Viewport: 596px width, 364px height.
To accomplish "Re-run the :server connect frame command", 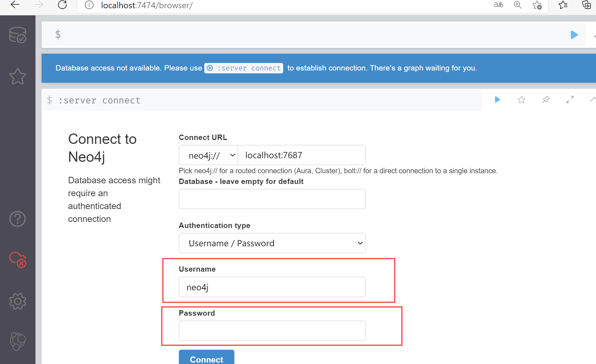I will point(497,100).
